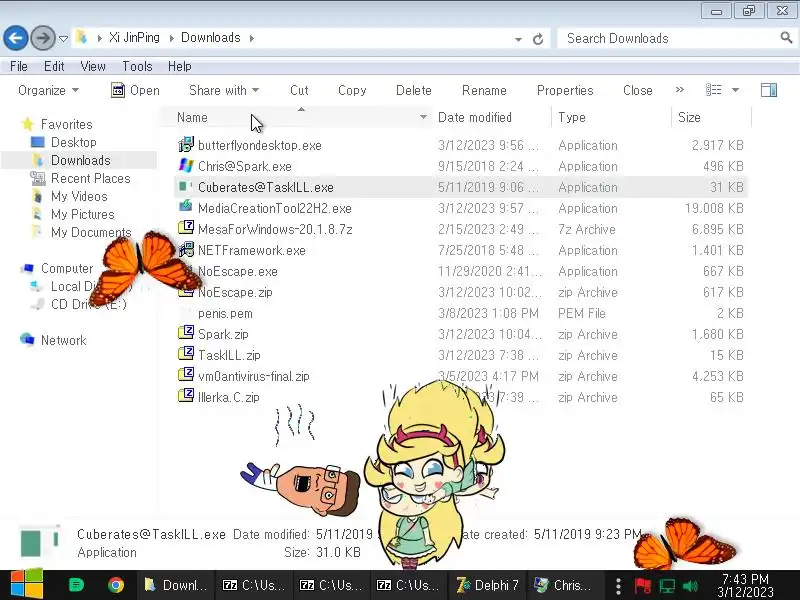Select the MediaCreationTool22H2.exe icon
Screen dimensions: 800x600
point(186,208)
